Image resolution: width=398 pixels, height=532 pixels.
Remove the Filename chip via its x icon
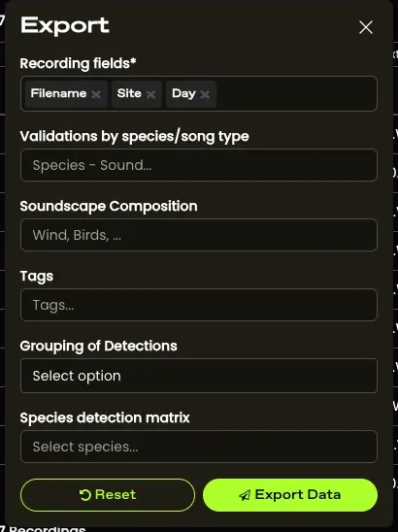point(96,94)
